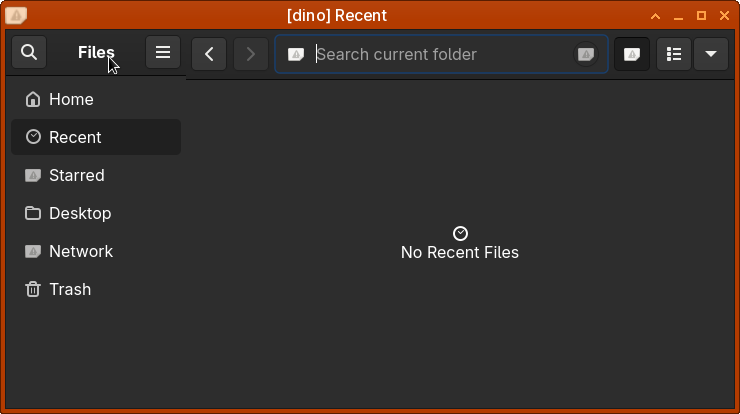Focus the Search current folder field

(440, 54)
